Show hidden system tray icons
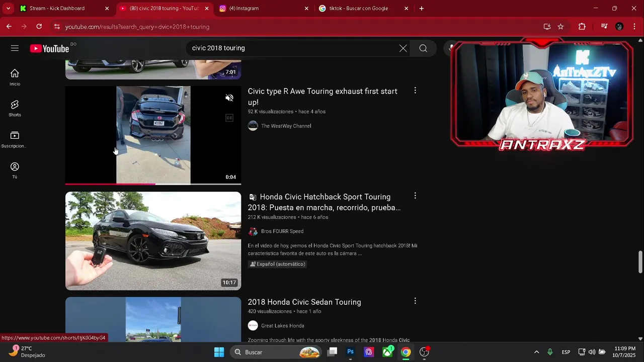Viewport: 644px width, 362px height. (x=536, y=352)
